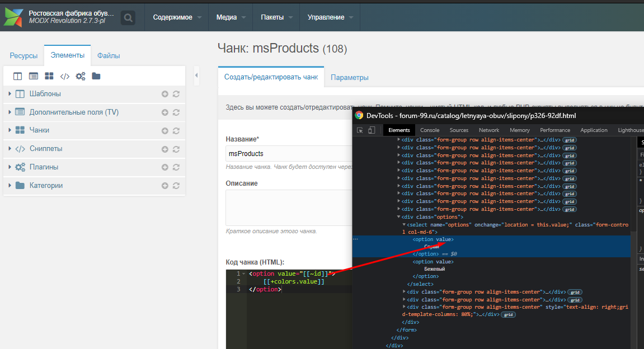Refresh the Категории node
This screenshot has height=349, width=644.
point(176,186)
